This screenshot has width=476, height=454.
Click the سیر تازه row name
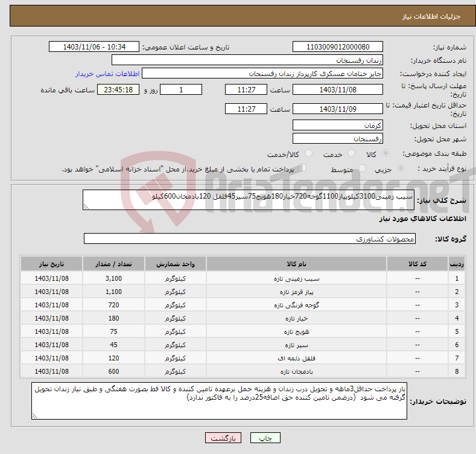296,345
